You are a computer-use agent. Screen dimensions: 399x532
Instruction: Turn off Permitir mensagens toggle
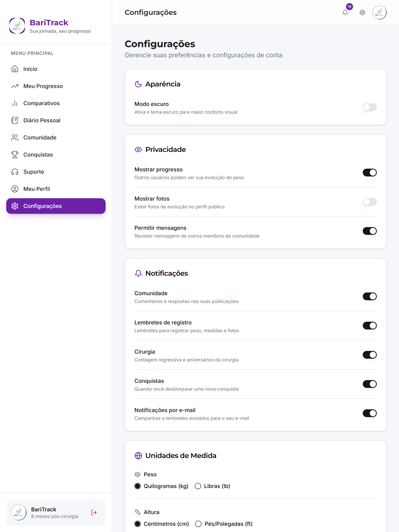(x=370, y=231)
